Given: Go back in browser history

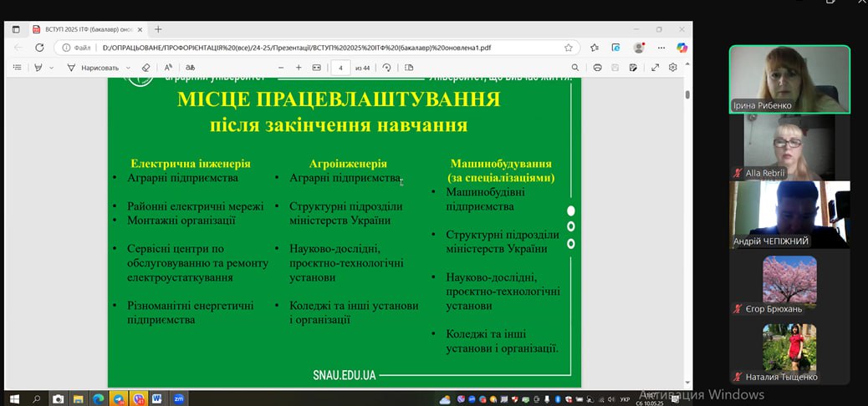Looking at the screenshot, I should click(x=18, y=48).
